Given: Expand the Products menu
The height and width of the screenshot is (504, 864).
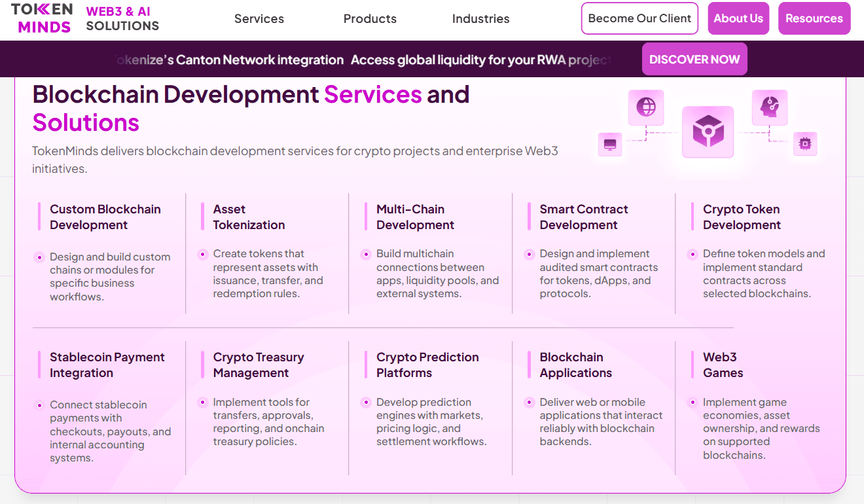Looking at the screenshot, I should [370, 19].
